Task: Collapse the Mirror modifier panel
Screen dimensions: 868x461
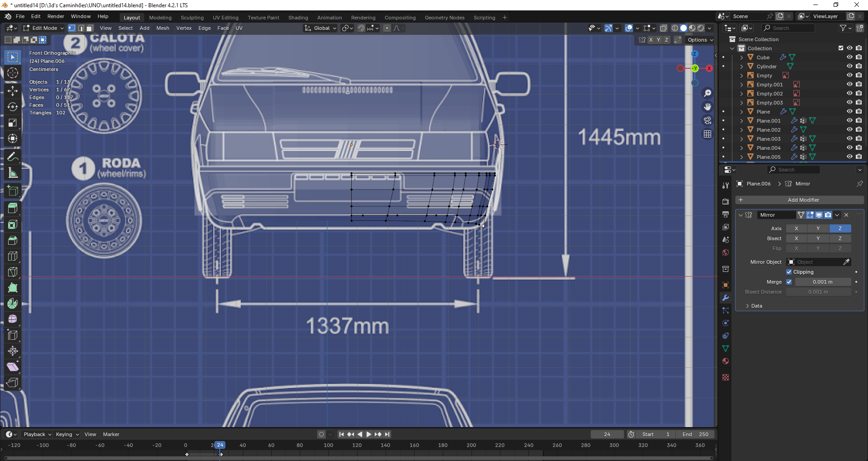Action: (741, 215)
